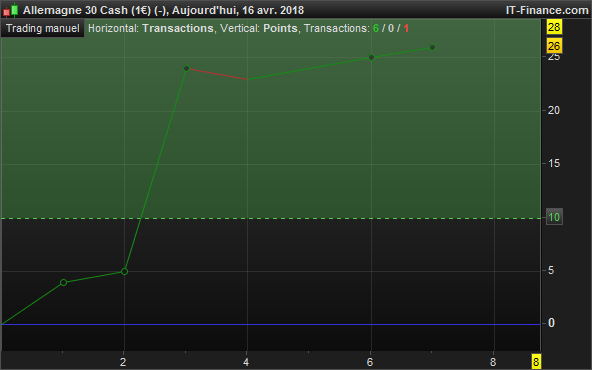
Task: Select the data point at transaction 2
Action: pos(124,271)
